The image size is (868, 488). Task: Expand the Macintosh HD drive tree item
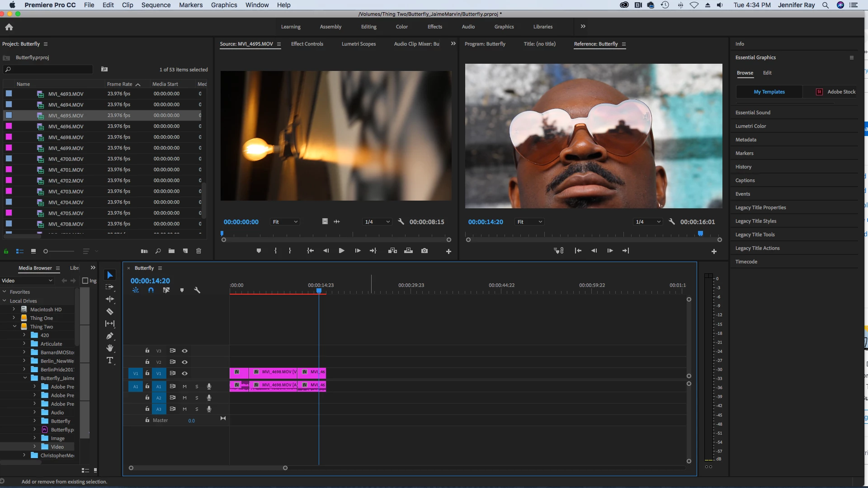pos(14,310)
